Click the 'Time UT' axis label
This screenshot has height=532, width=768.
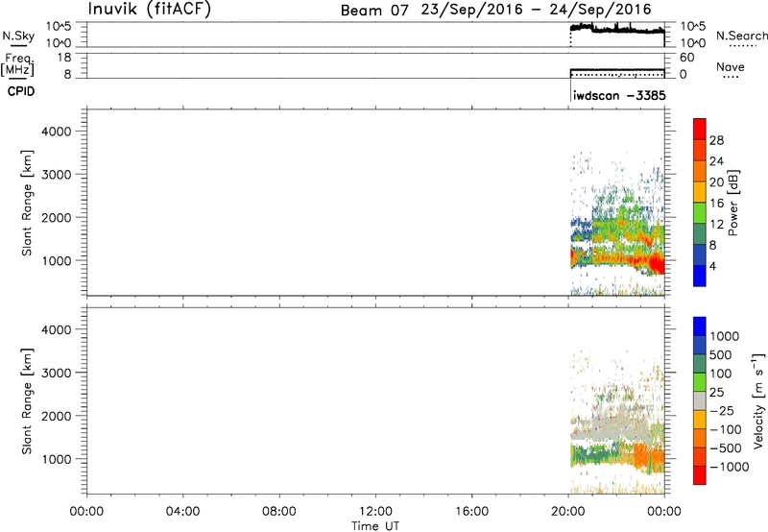point(375,526)
